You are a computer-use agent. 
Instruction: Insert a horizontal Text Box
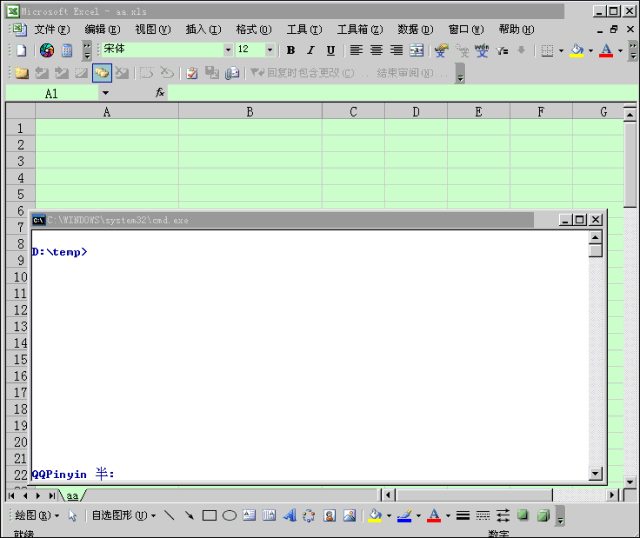(x=249, y=516)
